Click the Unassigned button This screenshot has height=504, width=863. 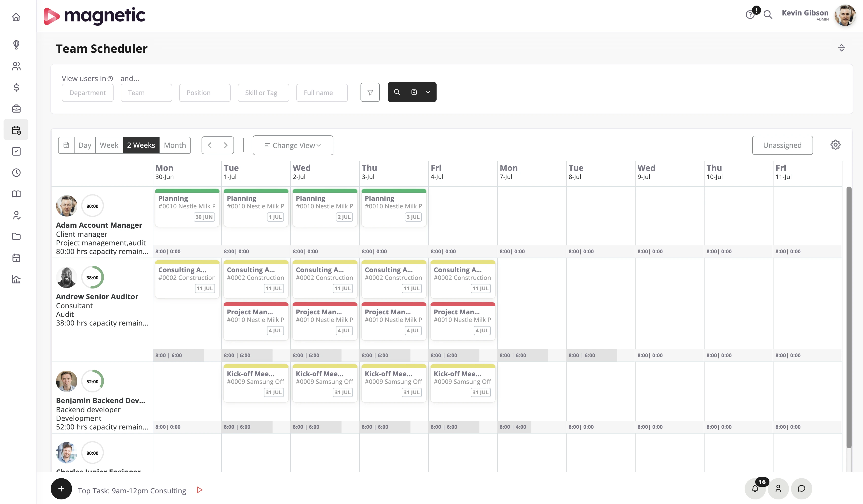pos(782,145)
